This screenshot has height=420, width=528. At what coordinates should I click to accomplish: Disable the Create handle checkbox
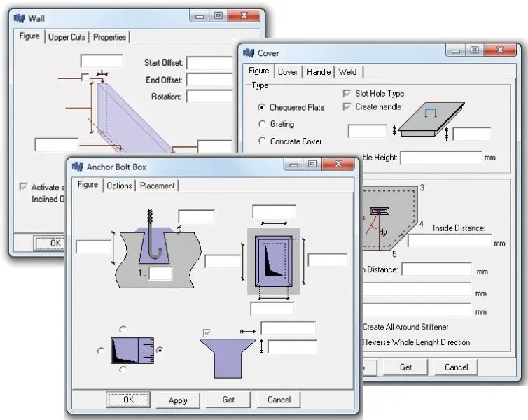tap(347, 106)
